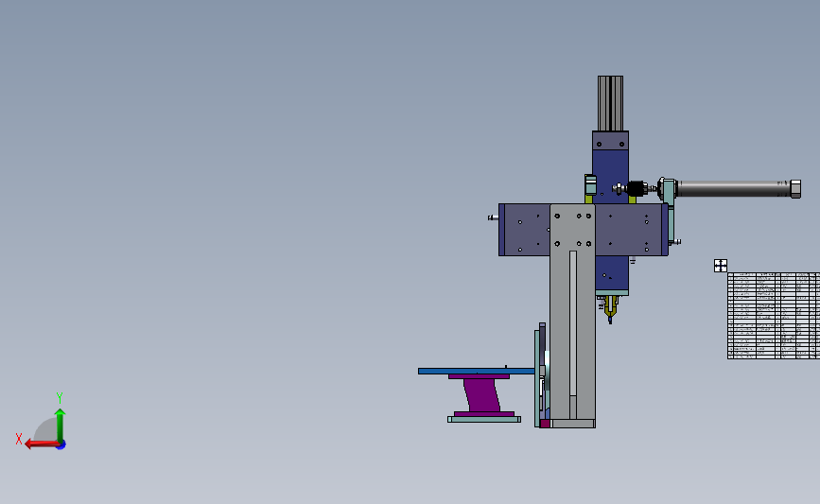This screenshot has height=504, width=820.
Task: Select the black coupling on the cylinder rod
Action: click(636, 188)
